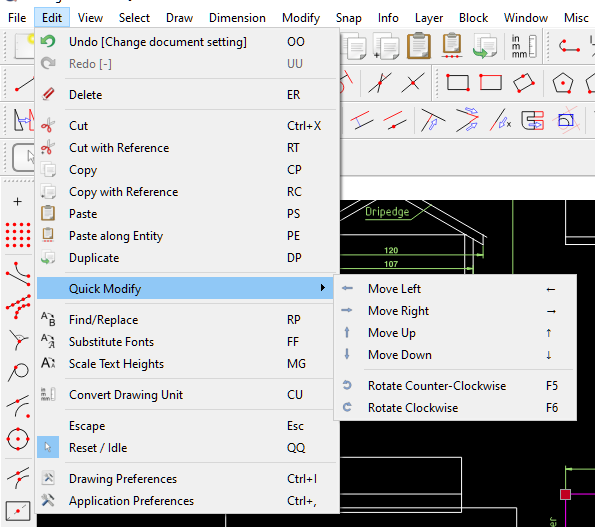
Task: Select the offset parallel line tool
Action: tap(362, 121)
